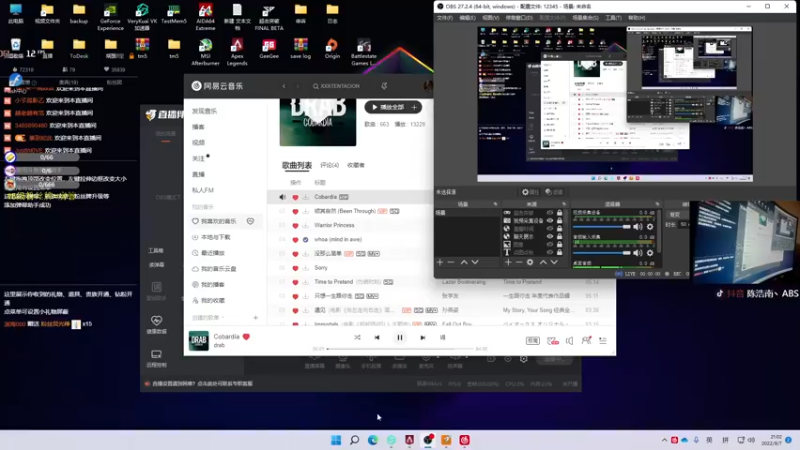This screenshot has width=800, height=450.
Task: Add new playlist with plus beside 创建的歌单
Action: (256, 318)
